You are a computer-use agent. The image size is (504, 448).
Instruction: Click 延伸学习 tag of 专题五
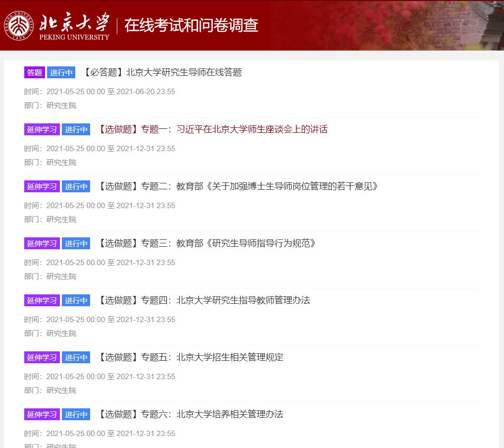tap(42, 357)
